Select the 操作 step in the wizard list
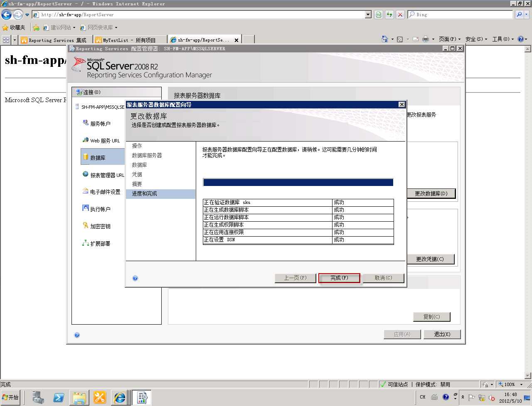This screenshot has height=406, width=532. pos(137,146)
